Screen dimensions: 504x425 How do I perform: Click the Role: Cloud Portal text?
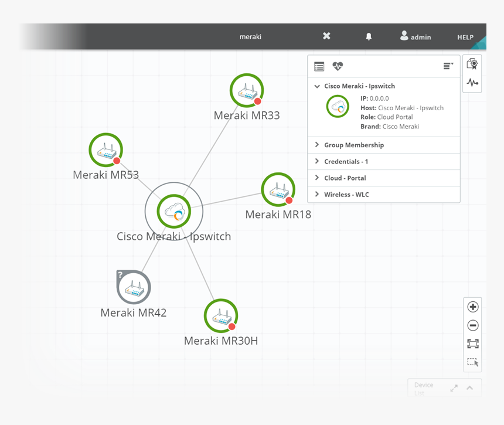(x=386, y=117)
